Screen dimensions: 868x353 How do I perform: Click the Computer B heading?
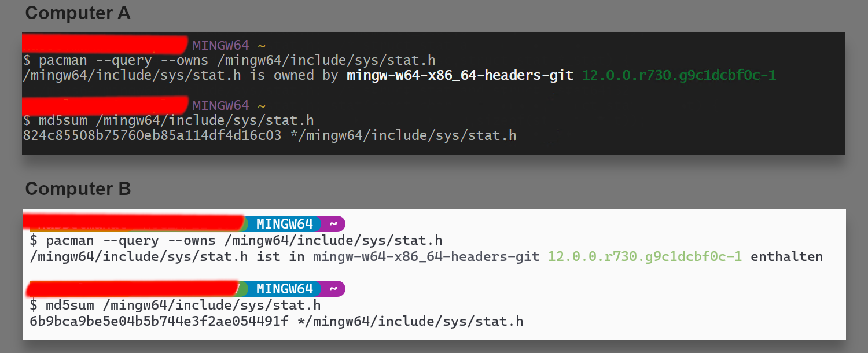pyautogui.click(x=78, y=189)
